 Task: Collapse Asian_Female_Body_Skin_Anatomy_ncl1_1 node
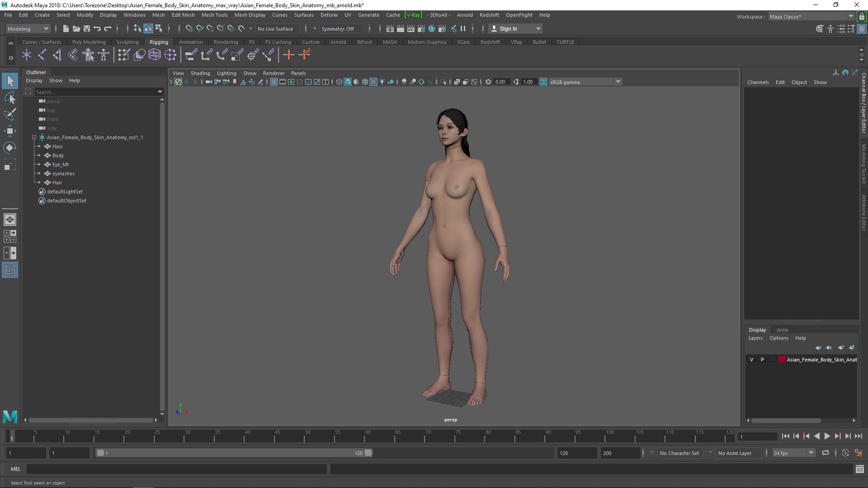tap(34, 137)
